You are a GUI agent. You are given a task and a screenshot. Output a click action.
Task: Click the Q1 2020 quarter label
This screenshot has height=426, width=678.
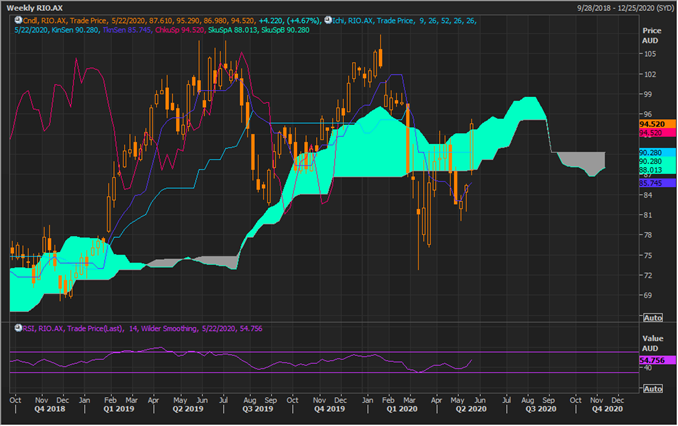pyautogui.click(x=402, y=409)
